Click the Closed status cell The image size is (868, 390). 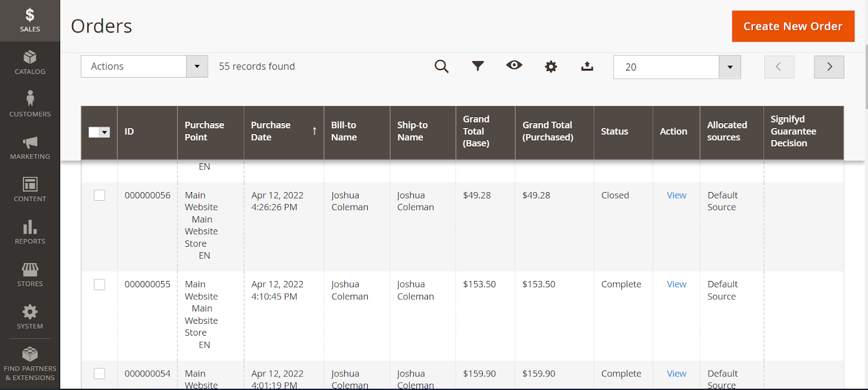click(x=615, y=195)
